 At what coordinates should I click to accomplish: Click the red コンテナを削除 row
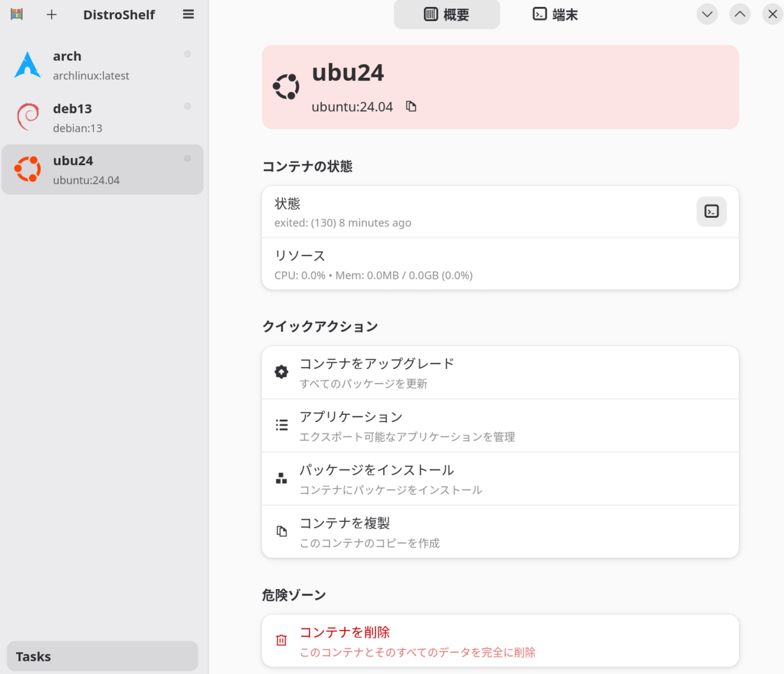[x=501, y=641]
